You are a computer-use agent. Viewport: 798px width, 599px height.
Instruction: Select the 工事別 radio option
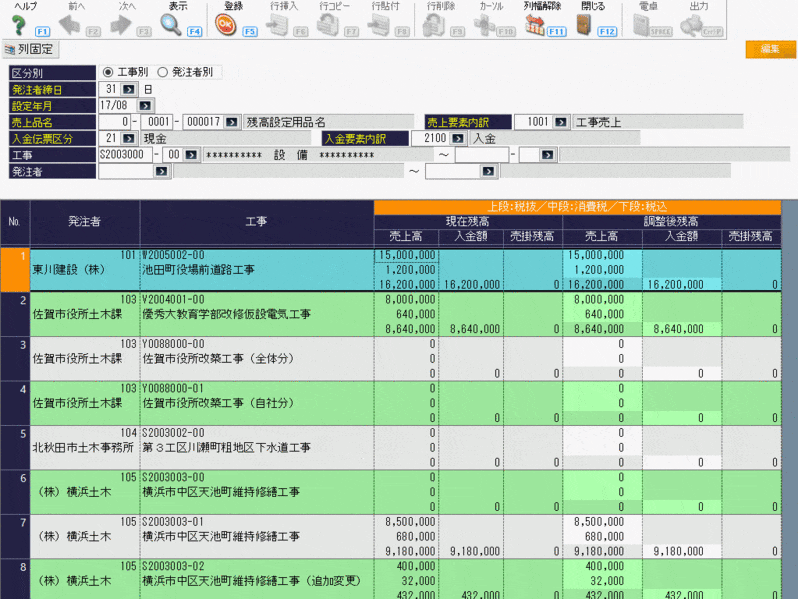point(108,72)
